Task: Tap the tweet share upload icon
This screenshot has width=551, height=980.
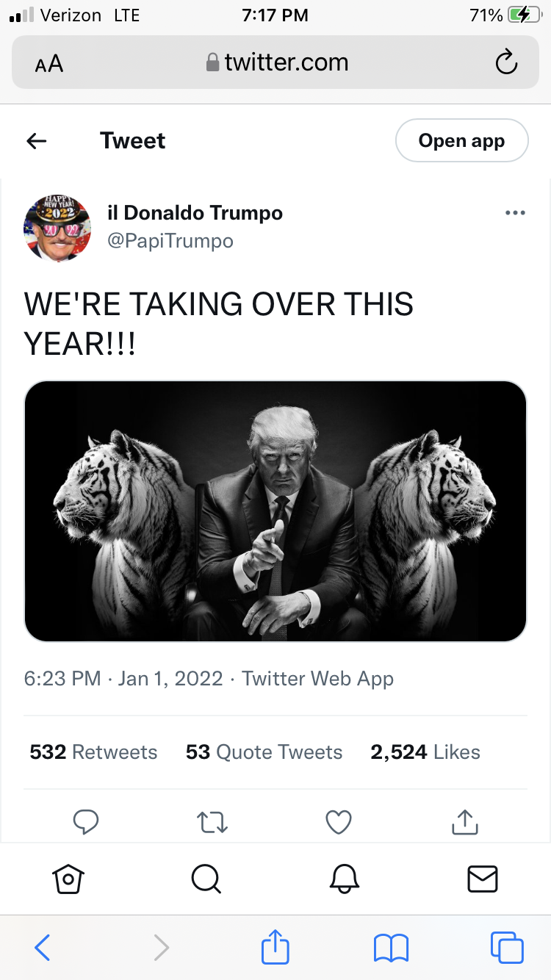Action: pos(464,821)
